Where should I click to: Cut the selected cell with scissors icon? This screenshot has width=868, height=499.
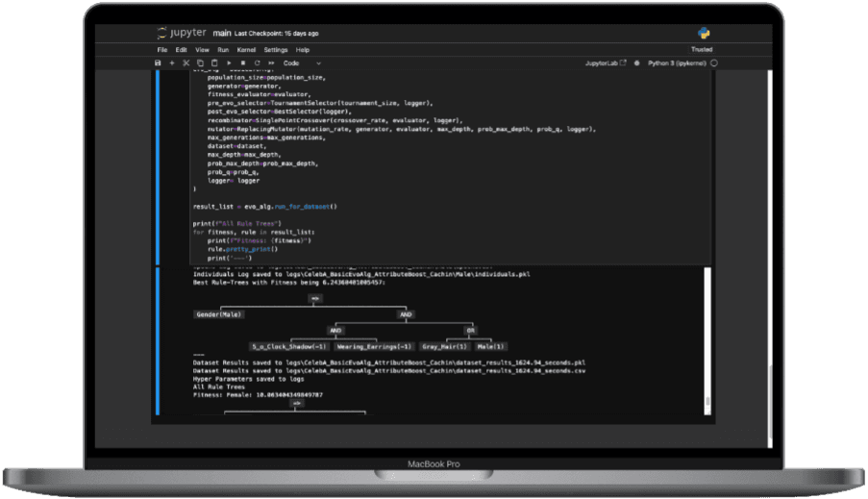point(186,62)
